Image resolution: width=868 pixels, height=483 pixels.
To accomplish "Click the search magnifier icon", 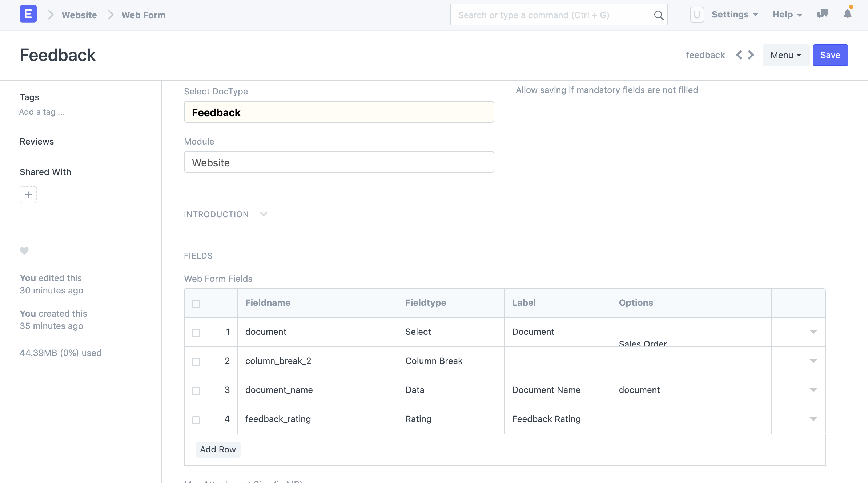I will (658, 15).
